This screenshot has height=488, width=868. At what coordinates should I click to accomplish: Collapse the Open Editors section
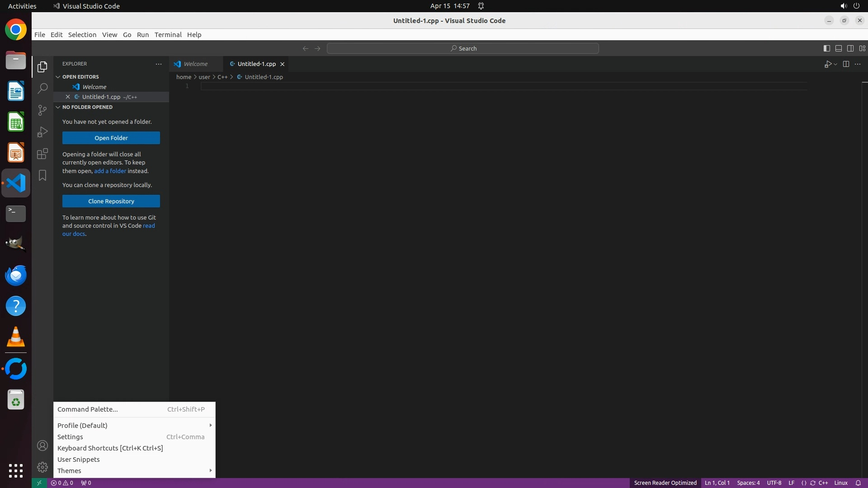pos(80,77)
